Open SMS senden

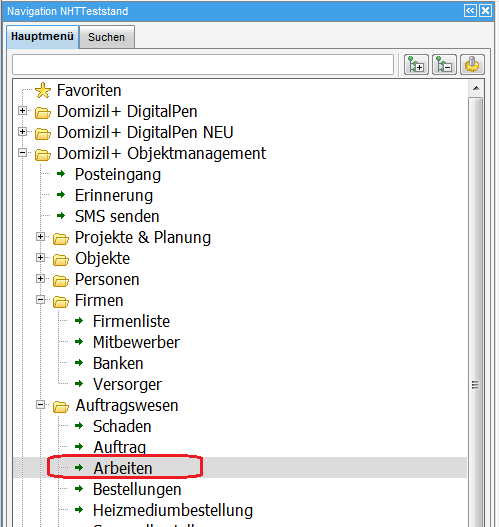point(117,216)
